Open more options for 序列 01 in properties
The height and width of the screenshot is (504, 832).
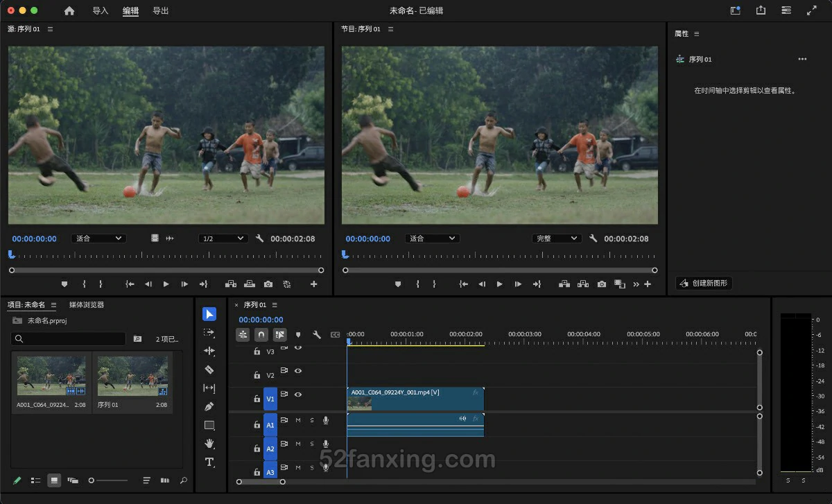(802, 60)
